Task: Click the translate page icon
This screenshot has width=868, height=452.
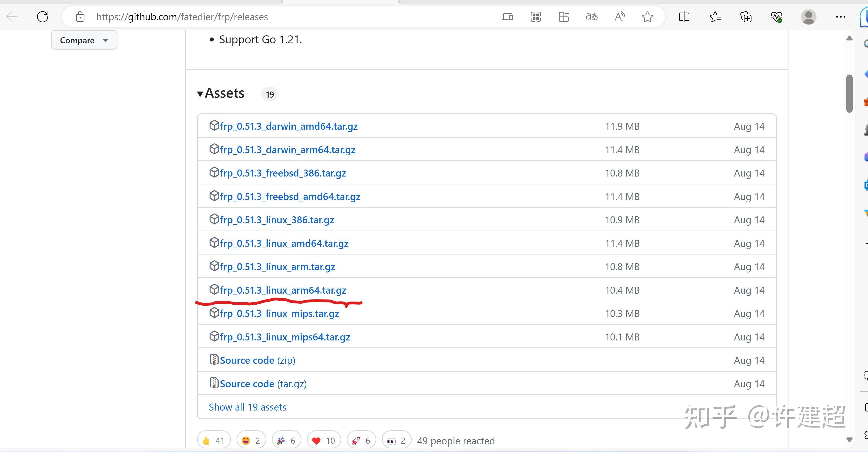Action: (591, 17)
